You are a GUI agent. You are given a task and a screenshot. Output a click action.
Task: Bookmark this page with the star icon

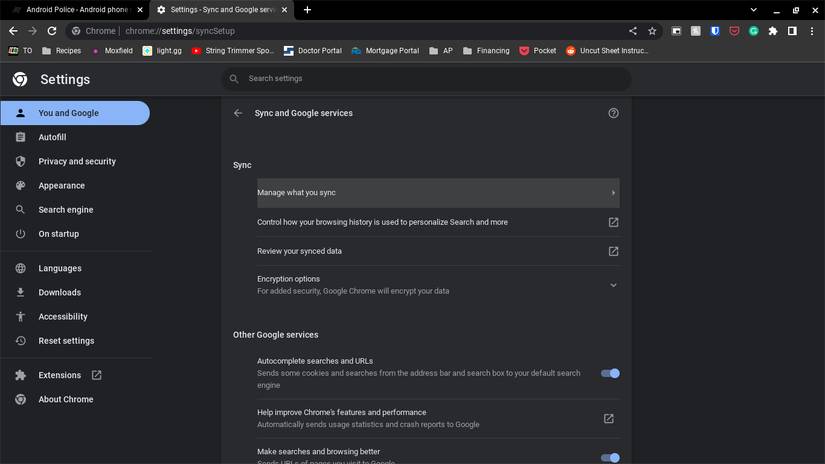(x=652, y=31)
